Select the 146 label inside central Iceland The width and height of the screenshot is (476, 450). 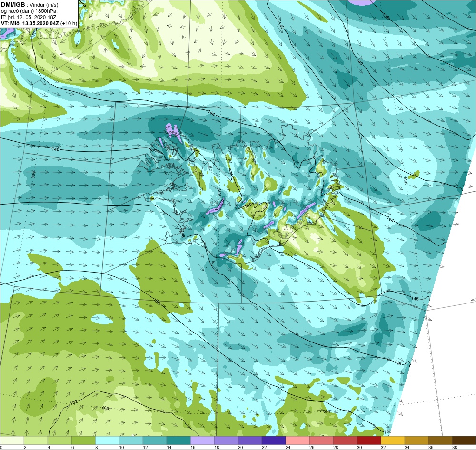[x=248, y=205]
